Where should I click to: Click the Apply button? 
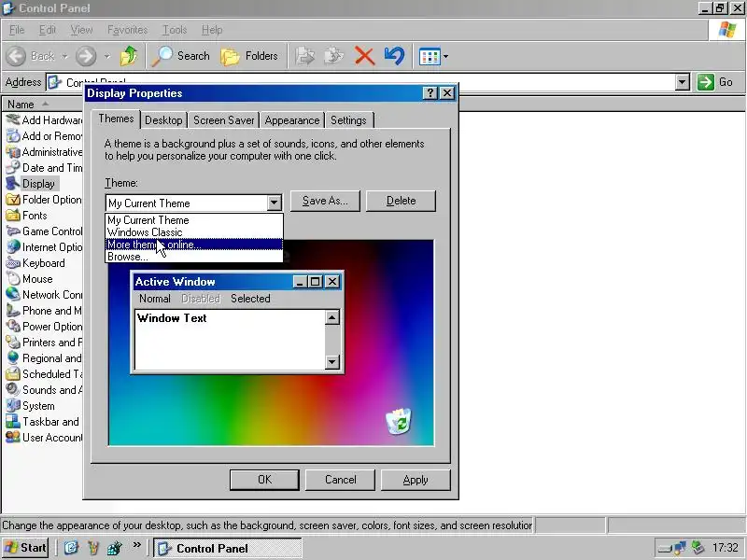pyautogui.click(x=416, y=480)
